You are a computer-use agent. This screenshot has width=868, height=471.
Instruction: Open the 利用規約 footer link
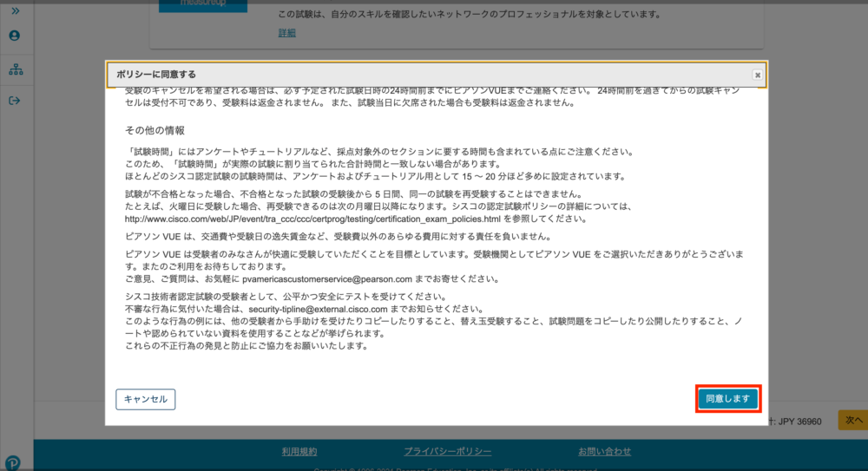tap(299, 452)
